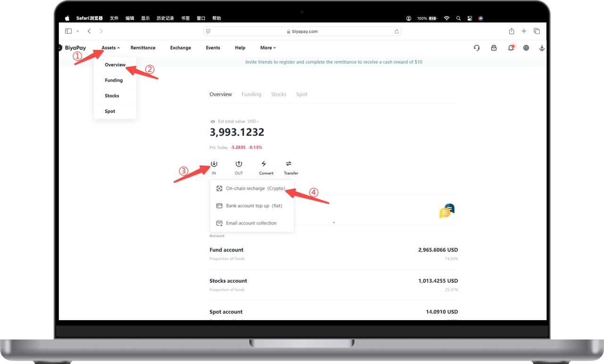
Task: Open the chat bubble widget
Action: [x=446, y=211]
